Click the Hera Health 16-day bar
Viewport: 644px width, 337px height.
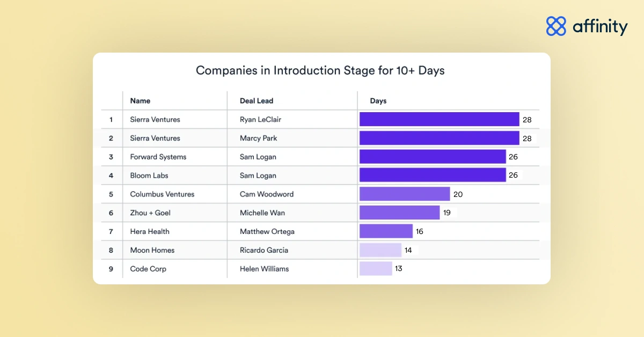(386, 231)
